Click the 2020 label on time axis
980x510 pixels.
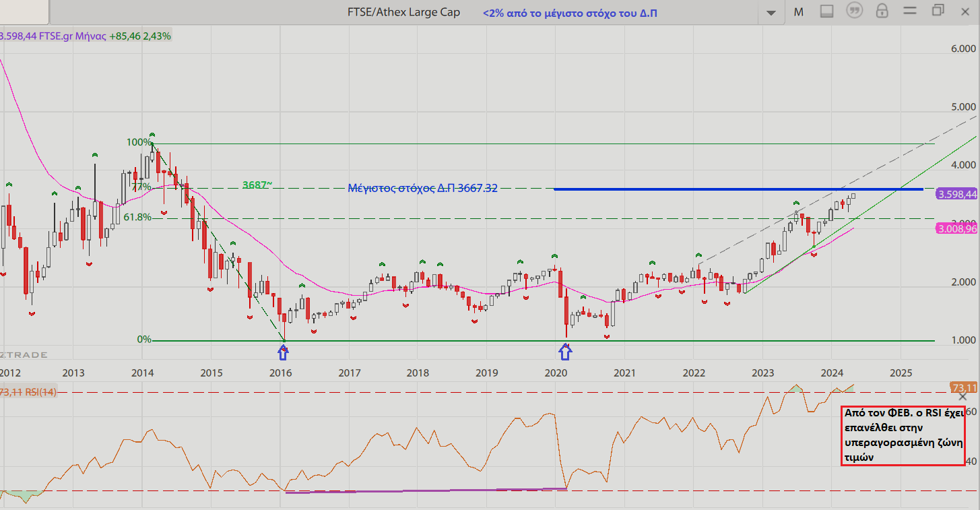click(555, 373)
